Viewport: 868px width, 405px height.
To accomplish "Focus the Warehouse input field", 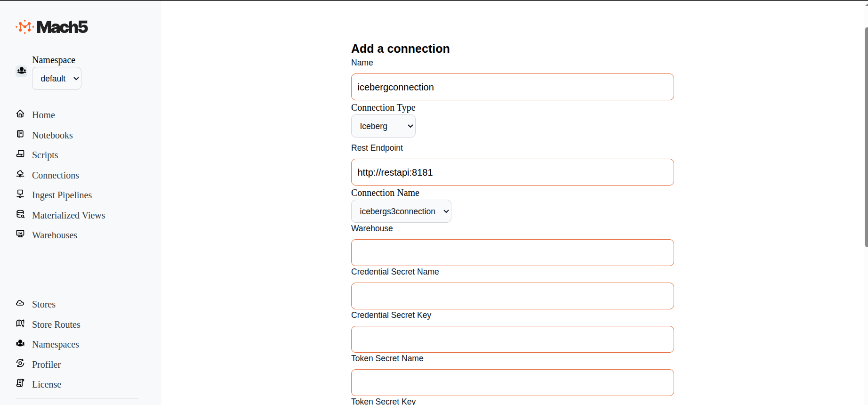I will (x=512, y=253).
